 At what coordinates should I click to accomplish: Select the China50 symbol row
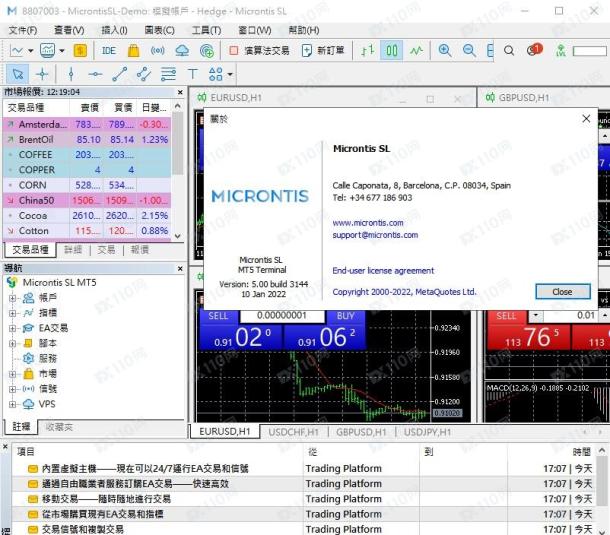pyautogui.click(x=87, y=200)
